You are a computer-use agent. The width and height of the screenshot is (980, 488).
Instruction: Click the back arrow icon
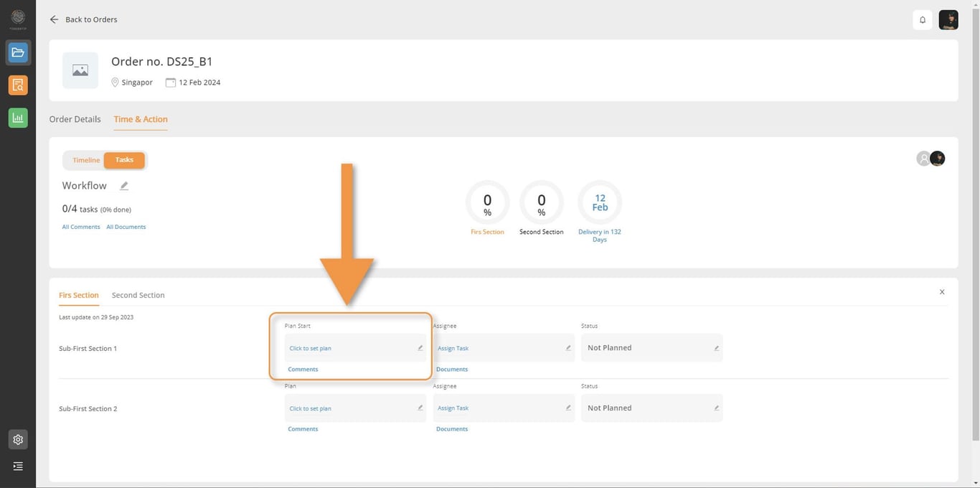pos(54,19)
